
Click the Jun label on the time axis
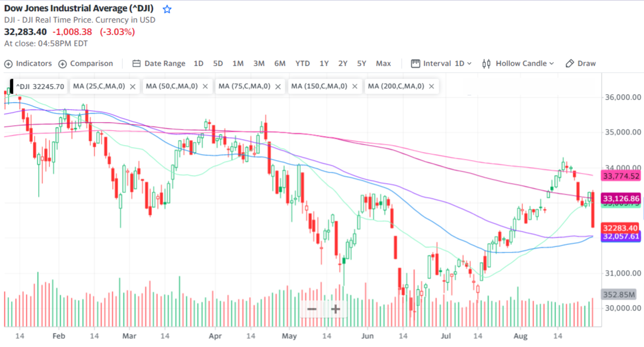point(367,336)
